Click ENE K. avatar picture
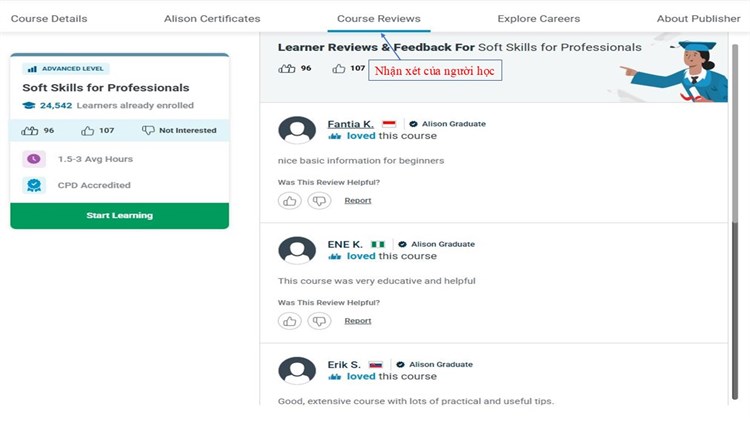The width and height of the screenshot is (750, 422). [297, 250]
